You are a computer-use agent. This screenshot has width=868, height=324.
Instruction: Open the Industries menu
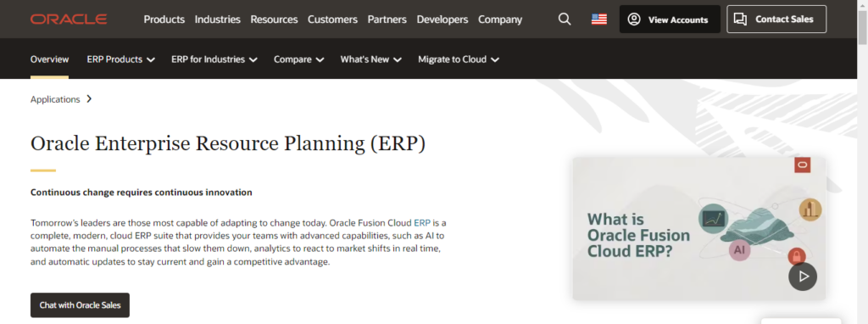click(218, 20)
